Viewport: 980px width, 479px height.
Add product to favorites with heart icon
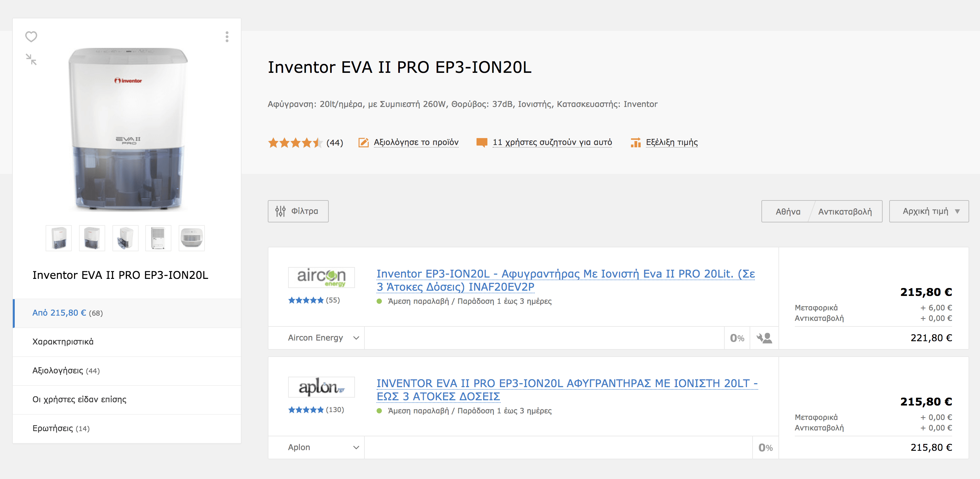tap(31, 36)
